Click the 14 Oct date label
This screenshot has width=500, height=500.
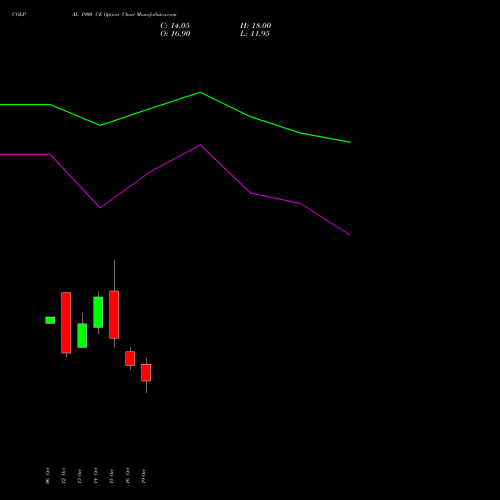point(95,476)
